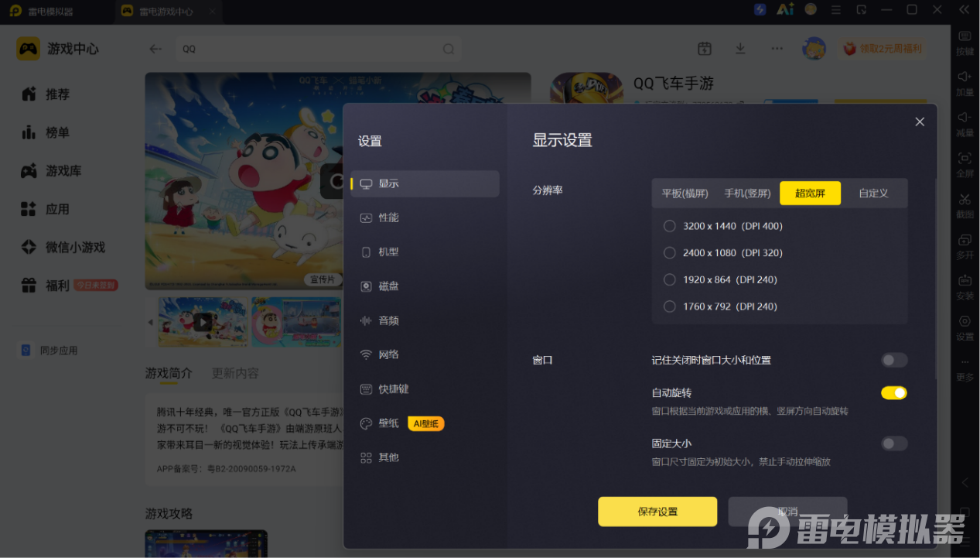
Task: Play the first video thumbnail below banner
Action: [203, 322]
